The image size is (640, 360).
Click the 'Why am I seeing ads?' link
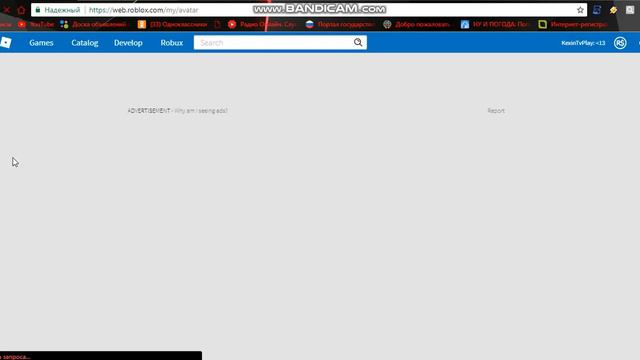pos(201,111)
